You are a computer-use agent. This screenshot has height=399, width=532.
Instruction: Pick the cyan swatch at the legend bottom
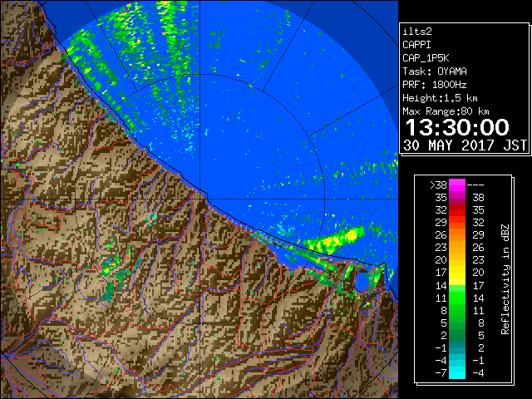[457, 373]
